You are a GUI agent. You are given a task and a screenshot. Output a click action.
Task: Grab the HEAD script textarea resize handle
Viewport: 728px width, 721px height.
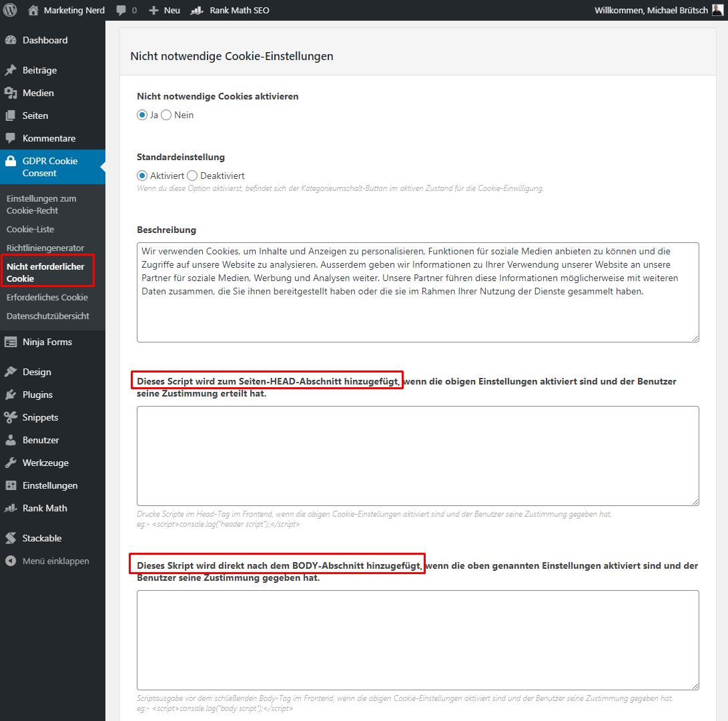coord(695,502)
